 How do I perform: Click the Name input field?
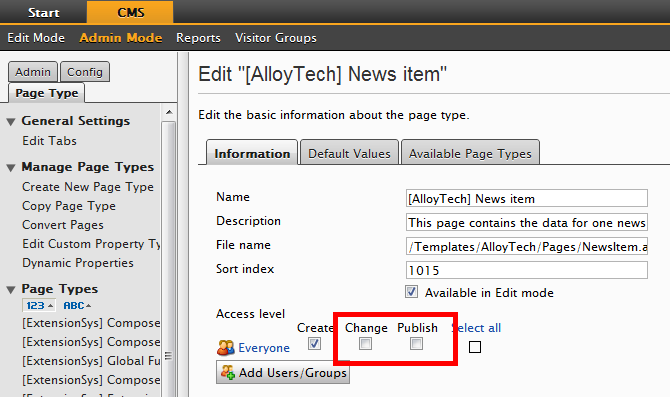click(x=527, y=198)
